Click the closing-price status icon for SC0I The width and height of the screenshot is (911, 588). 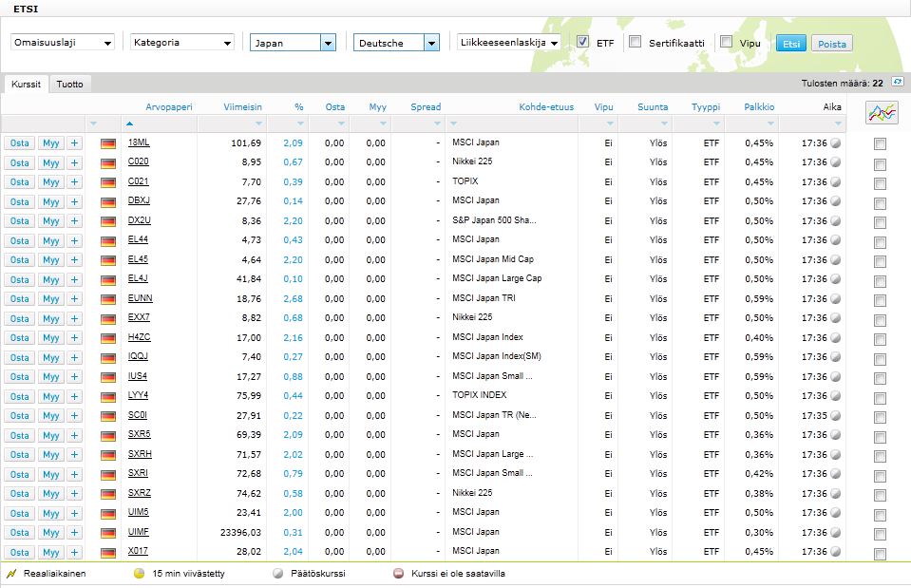coord(835,415)
